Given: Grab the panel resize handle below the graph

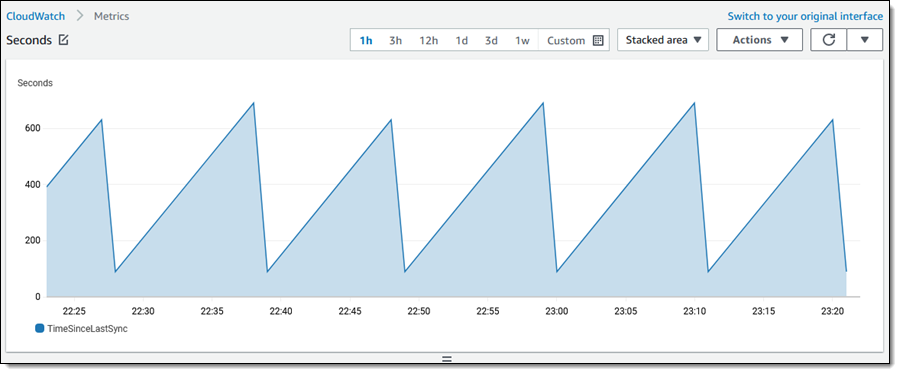Looking at the screenshot, I should pyautogui.click(x=447, y=359).
